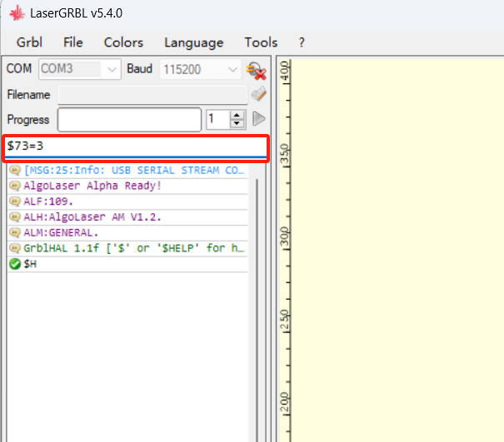The height and width of the screenshot is (442, 504).
Task: Open the Baud rate dropdown
Action: pos(201,69)
